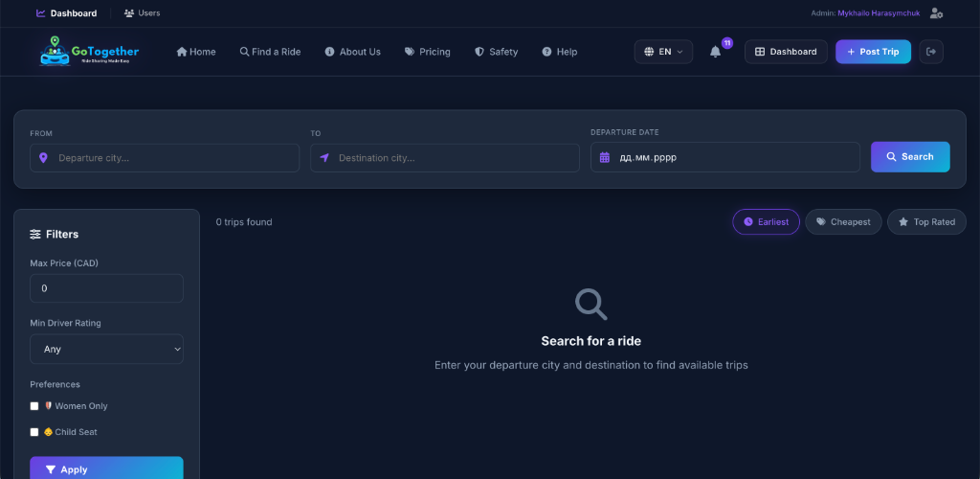Screen dimensions: 980x479
Task: Open the Users admin tab
Action: (143, 13)
